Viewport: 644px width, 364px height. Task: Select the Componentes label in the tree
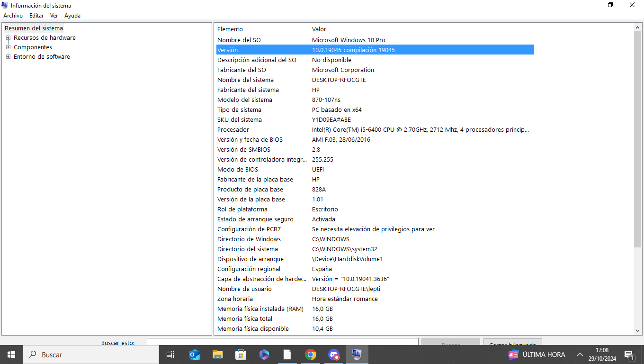point(33,47)
